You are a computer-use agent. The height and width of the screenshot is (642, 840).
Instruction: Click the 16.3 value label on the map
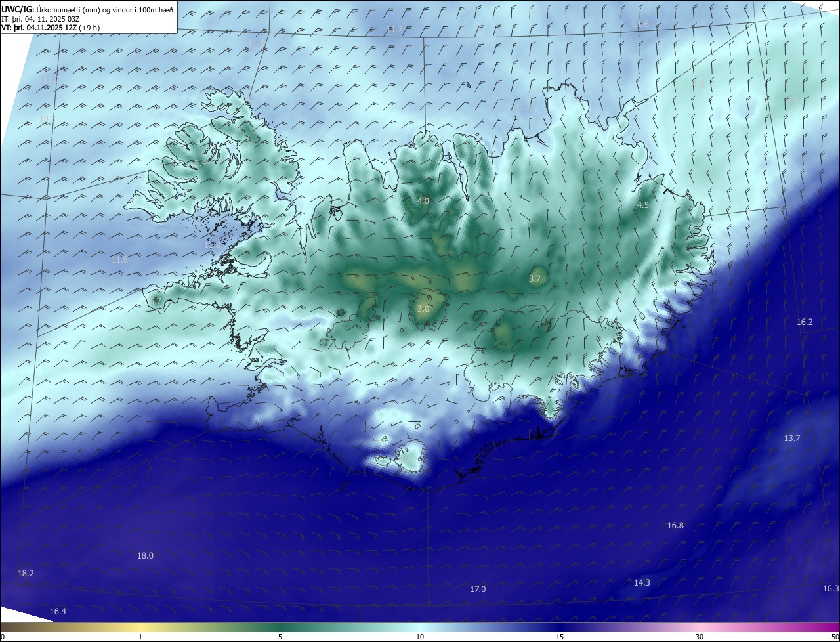point(830,589)
